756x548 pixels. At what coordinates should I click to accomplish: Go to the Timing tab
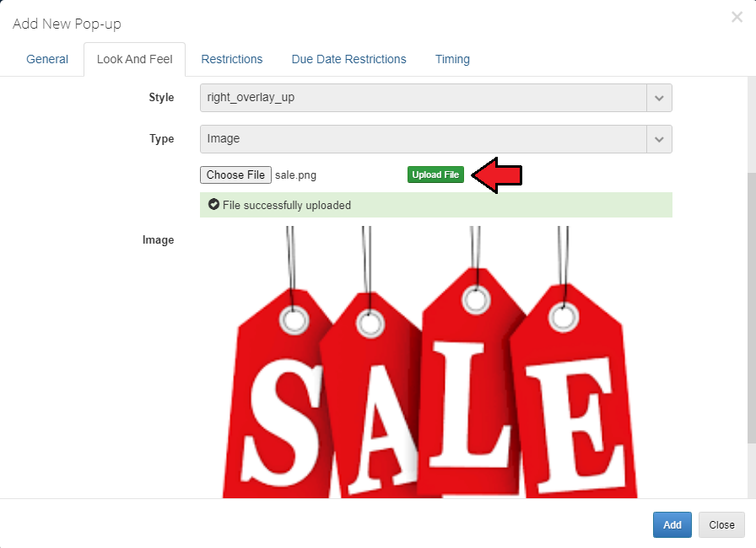point(452,59)
